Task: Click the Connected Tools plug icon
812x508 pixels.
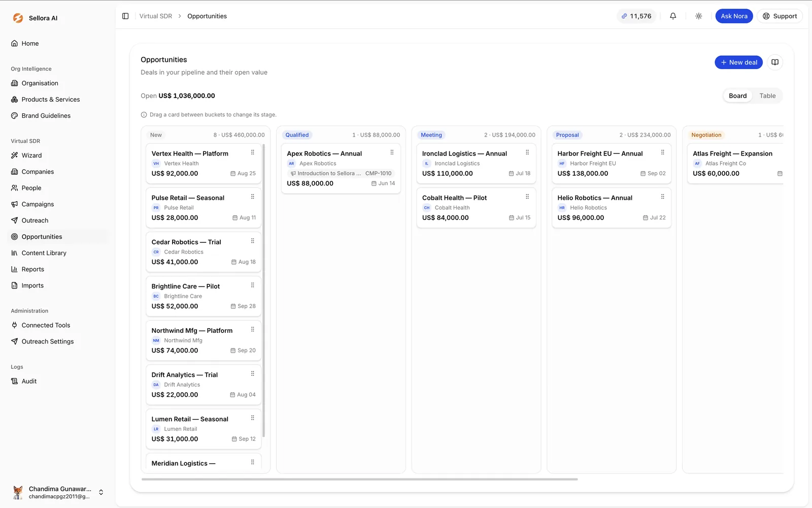Action: tap(15, 325)
